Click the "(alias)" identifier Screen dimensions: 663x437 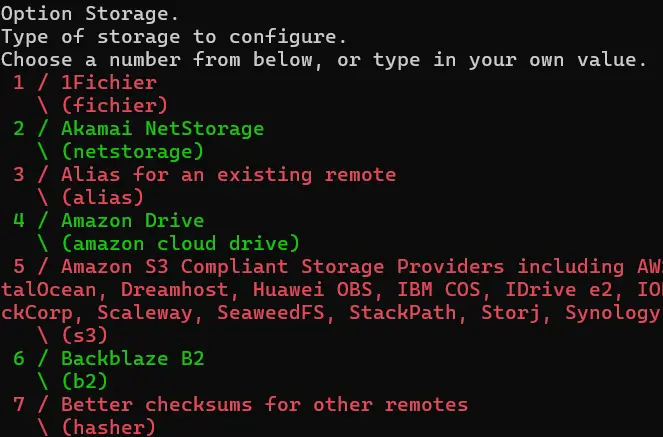click(102, 198)
